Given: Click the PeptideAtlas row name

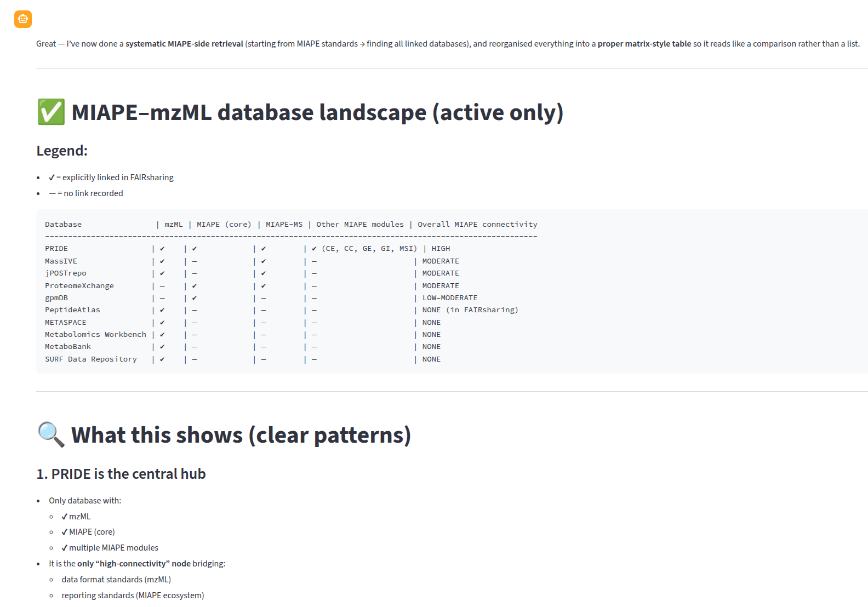Looking at the screenshot, I should 72,310.
